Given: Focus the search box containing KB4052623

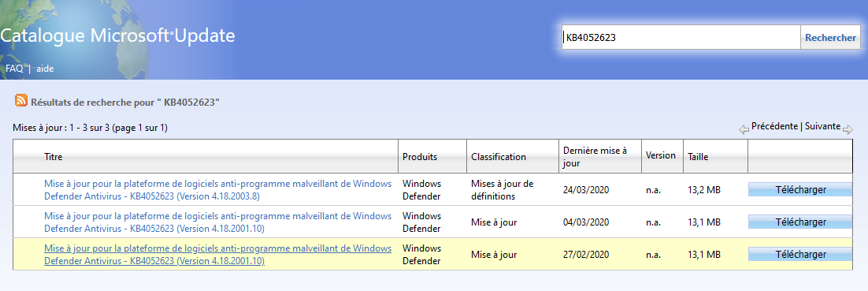Looking at the screenshot, I should 681,38.
